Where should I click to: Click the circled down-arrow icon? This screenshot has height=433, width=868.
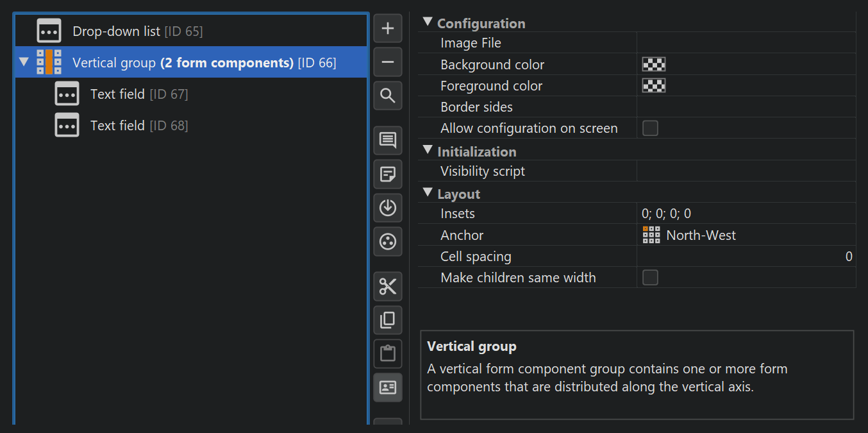click(x=388, y=208)
